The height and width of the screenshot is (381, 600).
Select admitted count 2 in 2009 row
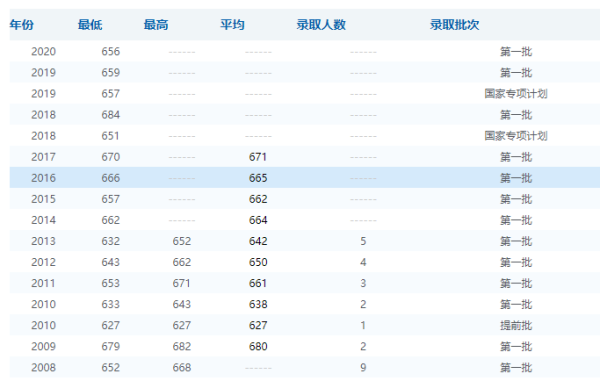pyautogui.click(x=363, y=346)
